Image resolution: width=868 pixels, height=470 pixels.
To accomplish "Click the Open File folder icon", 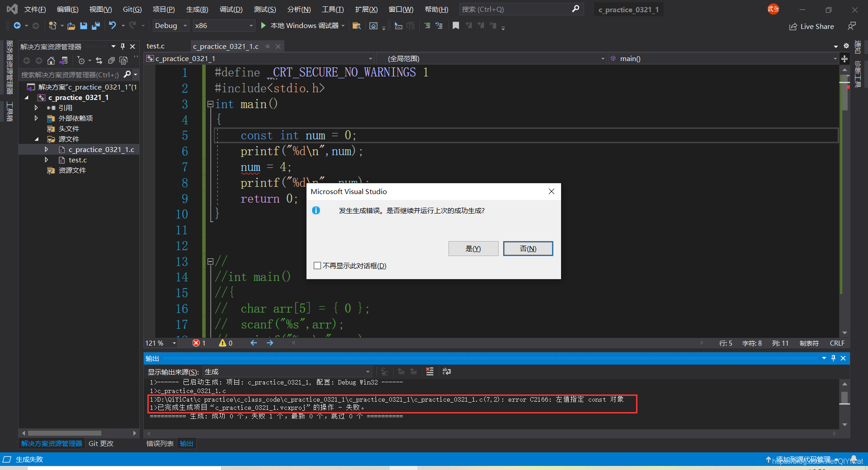I will (71, 26).
